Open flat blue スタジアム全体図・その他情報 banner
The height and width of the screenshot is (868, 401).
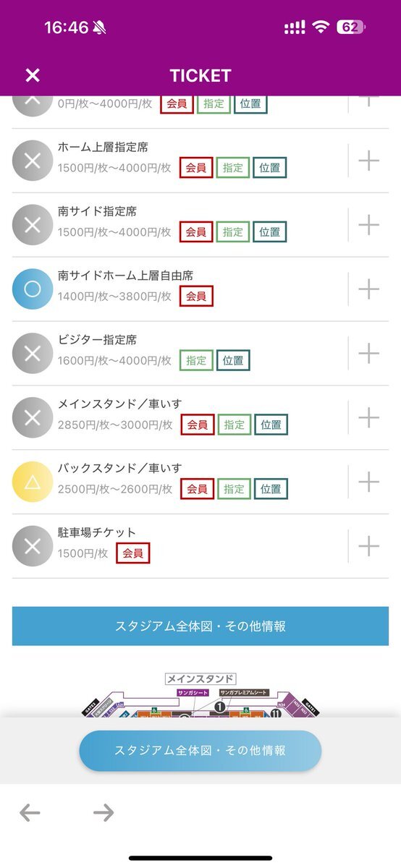click(x=200, y=626)
